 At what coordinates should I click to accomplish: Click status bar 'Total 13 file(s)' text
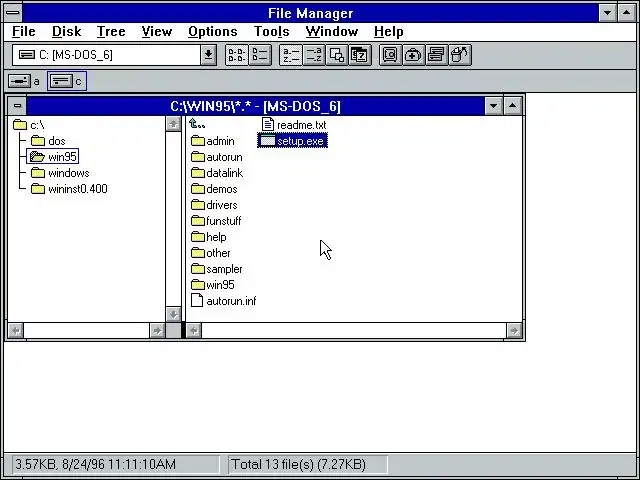(298, 464)
